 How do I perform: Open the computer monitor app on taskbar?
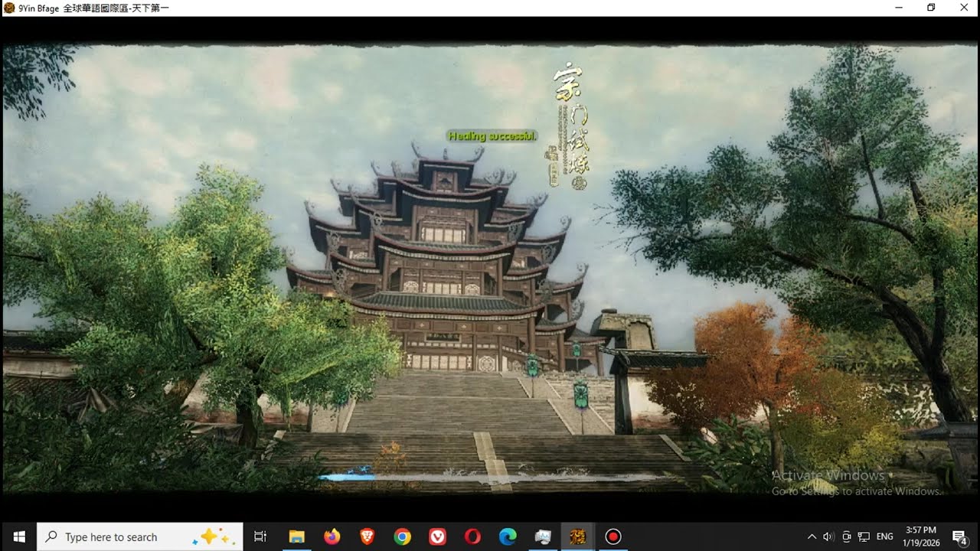tap(543, 536)
